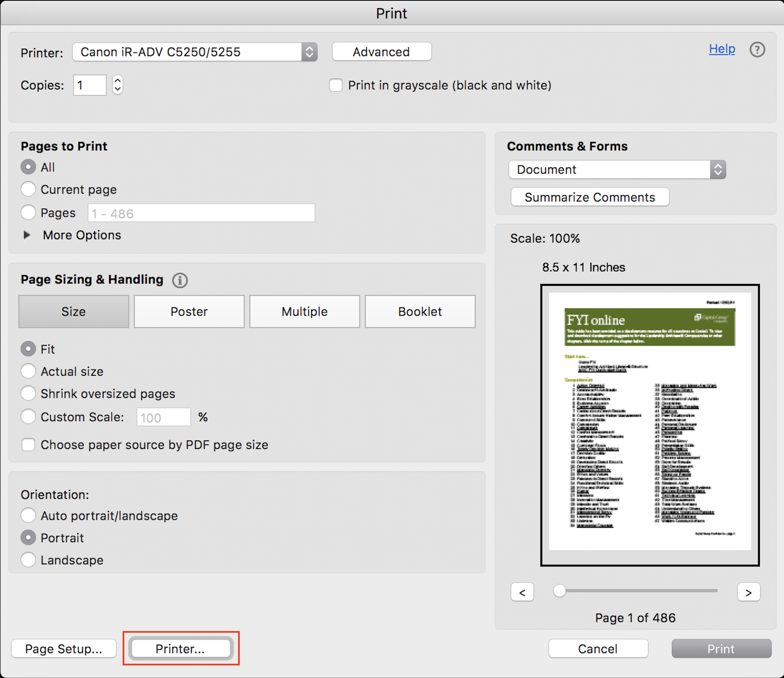Screen dimensions: 784x678
Task: Go to next preview page arrow
Action: click(749, 592)
